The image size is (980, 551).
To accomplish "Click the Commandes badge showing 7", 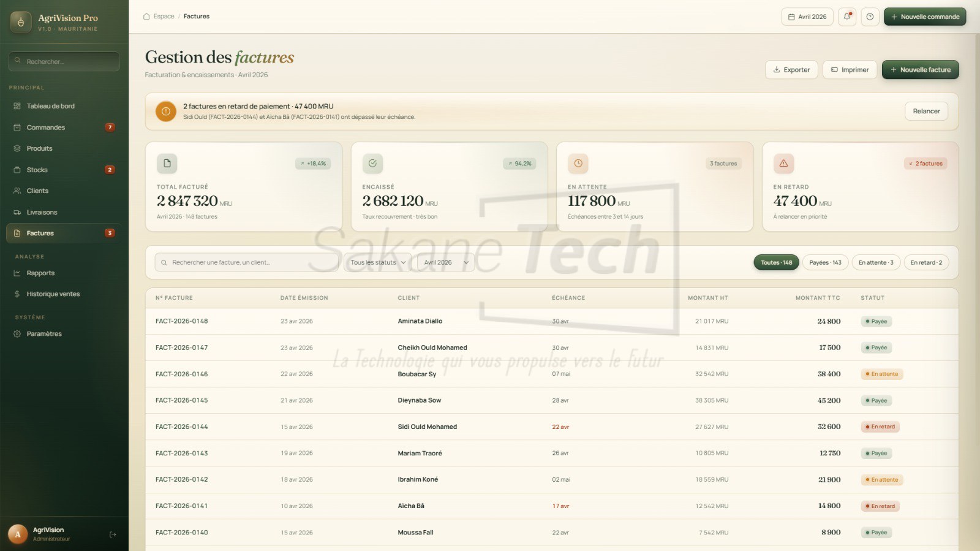I will point(110,127).
